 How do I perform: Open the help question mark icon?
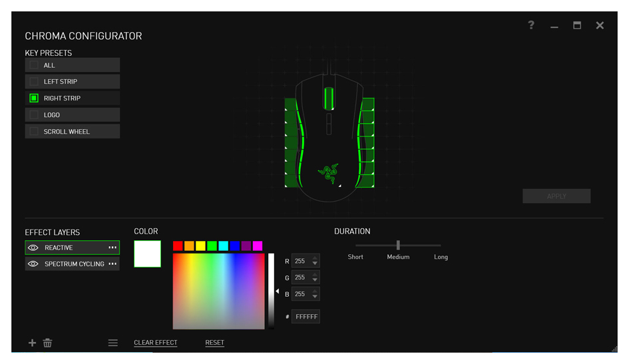531,25
